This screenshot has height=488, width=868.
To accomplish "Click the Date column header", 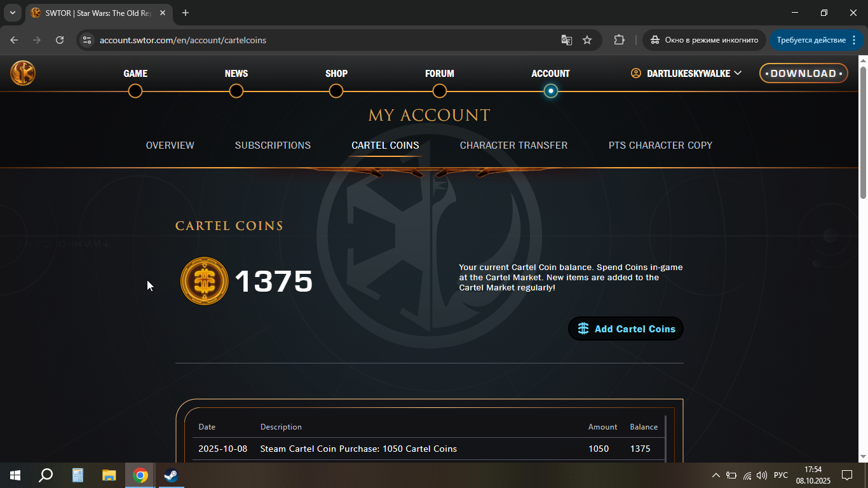I will pyautogui.click(x=207, y=427).
